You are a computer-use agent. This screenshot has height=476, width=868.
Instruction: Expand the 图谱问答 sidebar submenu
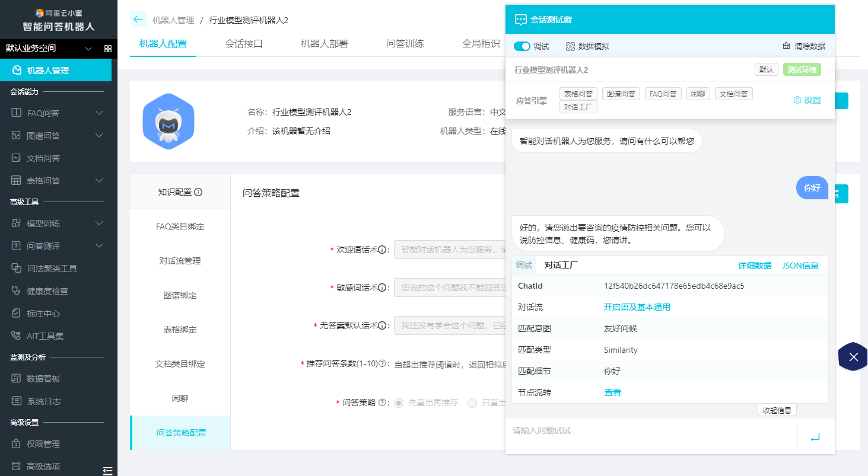click(99, 136)
